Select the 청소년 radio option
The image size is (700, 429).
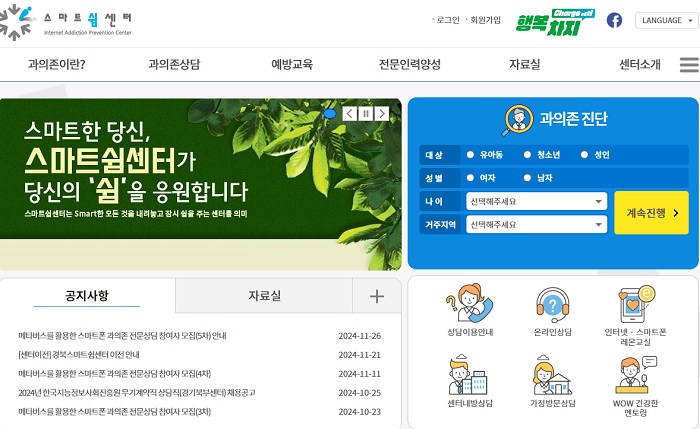click(x=528, y=155)
